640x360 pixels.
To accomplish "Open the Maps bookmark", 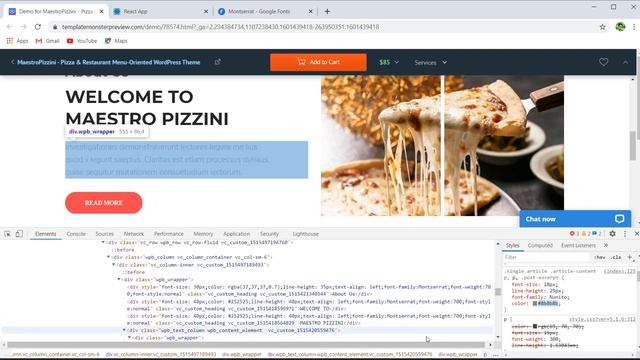I will pyautogui.click(x=116, y=41).
